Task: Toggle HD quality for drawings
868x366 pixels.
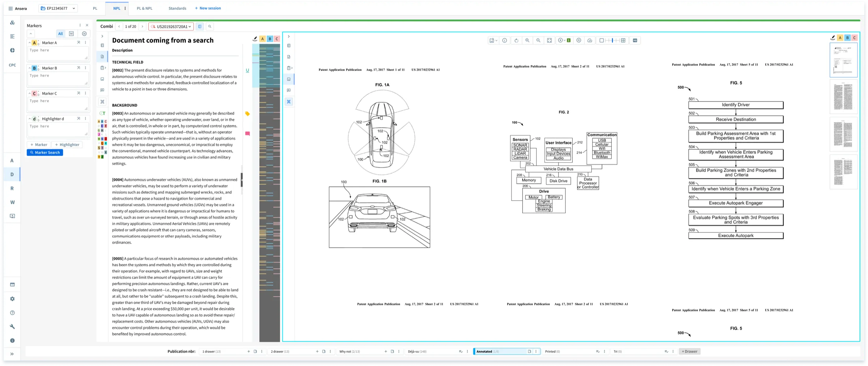Action: (635, 41)
